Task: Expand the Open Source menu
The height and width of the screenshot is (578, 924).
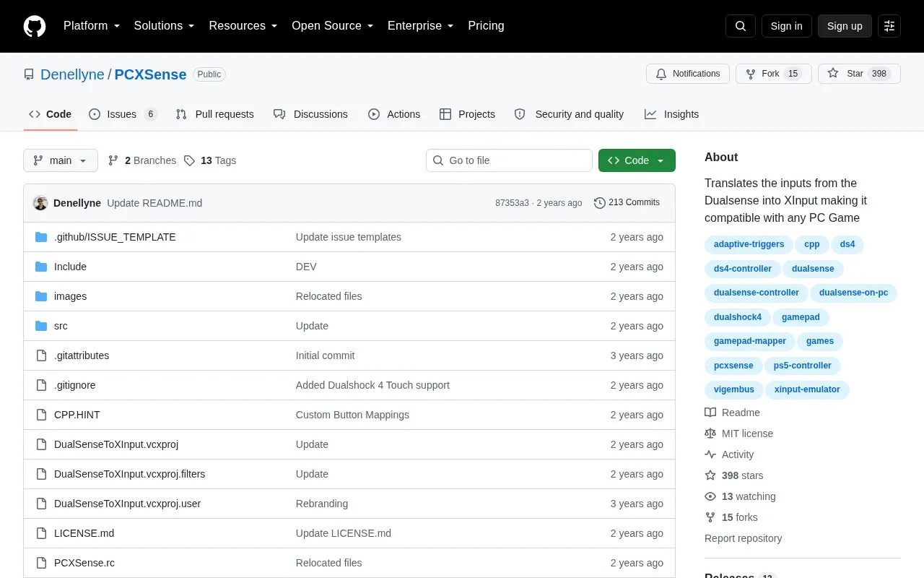Action: point(332,26)
